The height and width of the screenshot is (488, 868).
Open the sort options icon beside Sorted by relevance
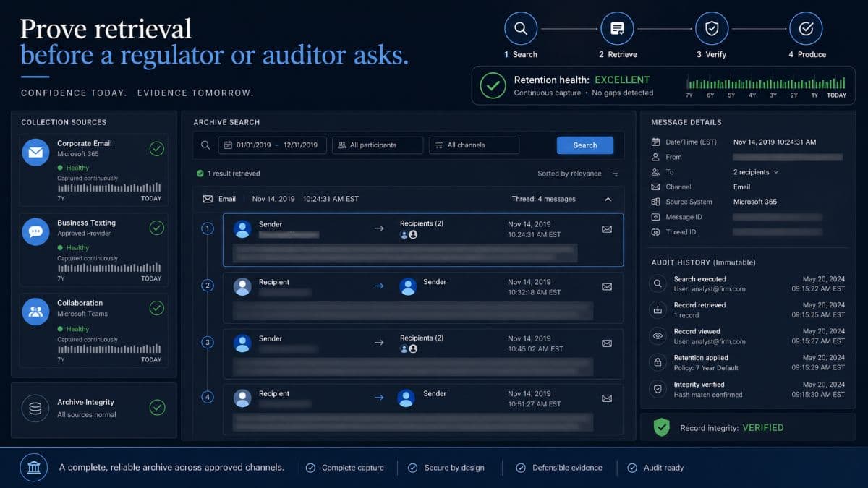(616, 174)
